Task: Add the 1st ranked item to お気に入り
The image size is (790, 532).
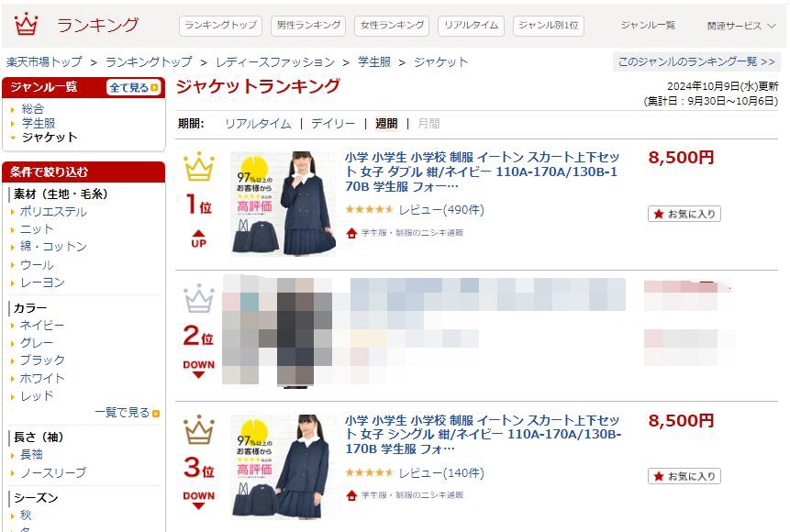Action: [684, 214]
